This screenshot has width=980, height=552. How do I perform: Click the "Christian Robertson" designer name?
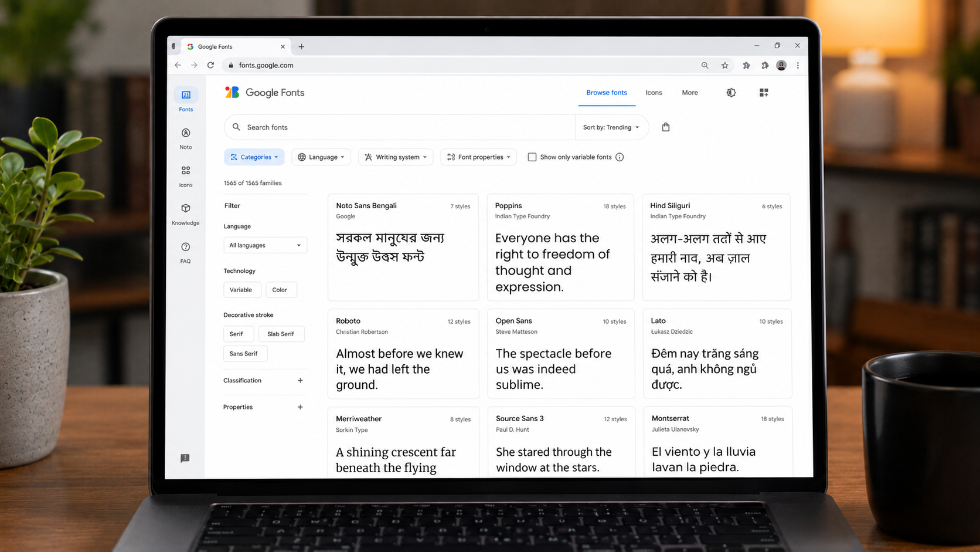[362, 332]
